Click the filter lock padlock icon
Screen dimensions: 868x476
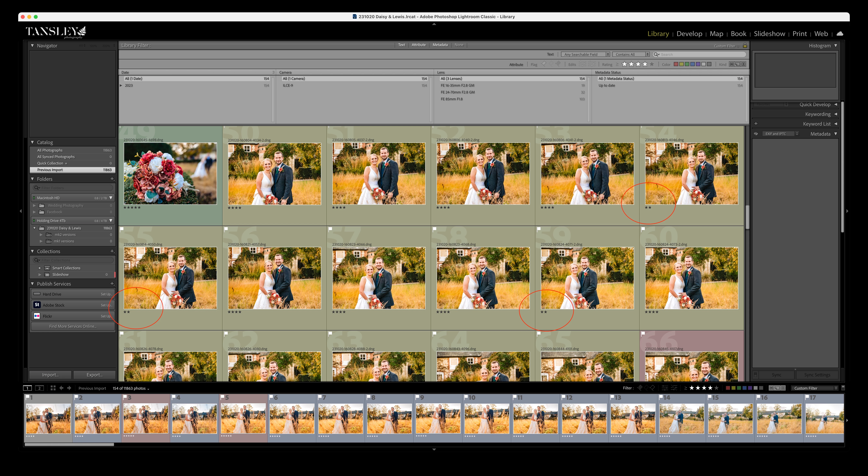(x=745, y=46)
